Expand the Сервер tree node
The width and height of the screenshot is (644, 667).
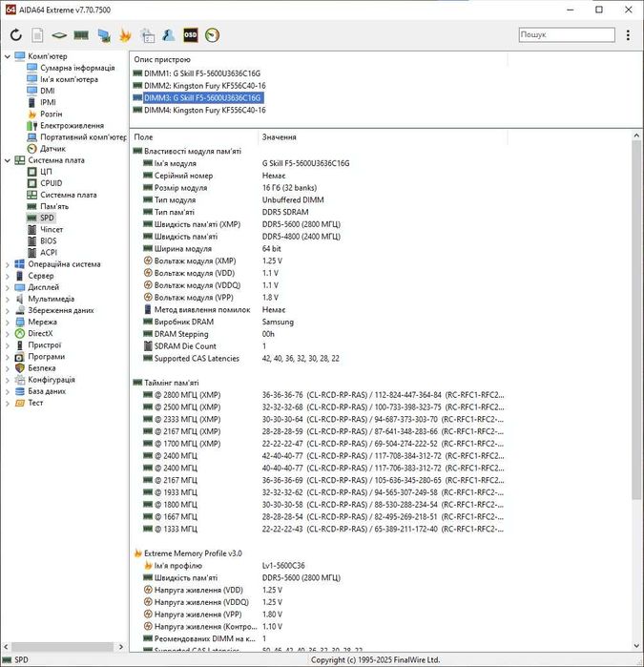point(8,276)
